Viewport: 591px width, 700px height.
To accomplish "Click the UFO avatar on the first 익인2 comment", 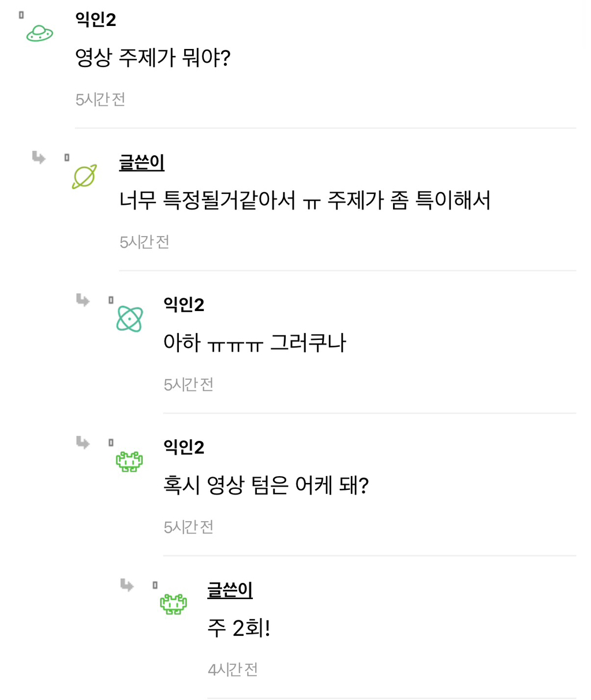I will point(38,33).
